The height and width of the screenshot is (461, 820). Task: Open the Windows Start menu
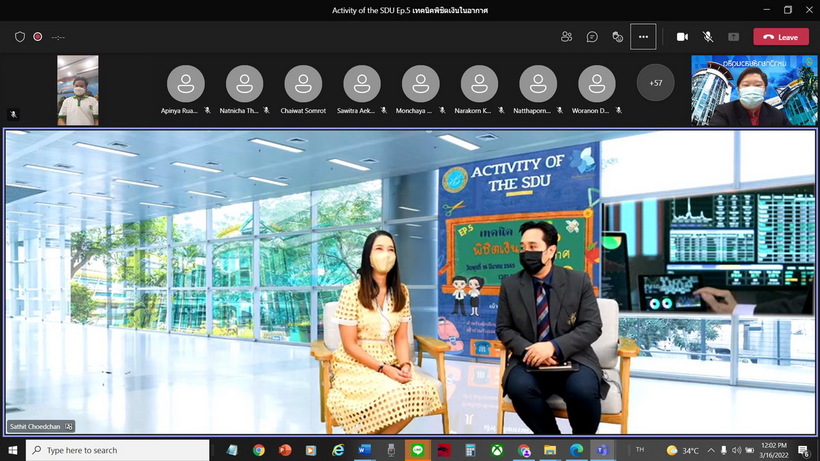point(12,451)
